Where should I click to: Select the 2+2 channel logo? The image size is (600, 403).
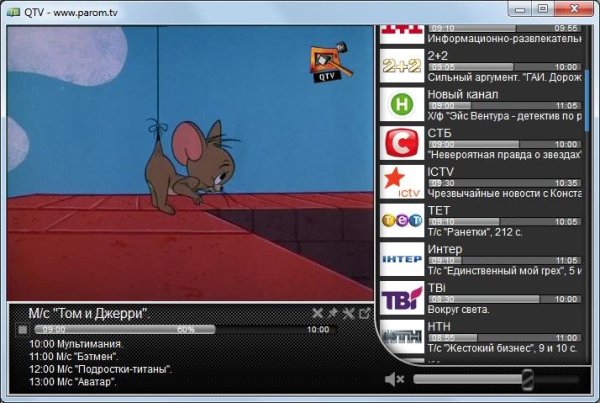402,65
